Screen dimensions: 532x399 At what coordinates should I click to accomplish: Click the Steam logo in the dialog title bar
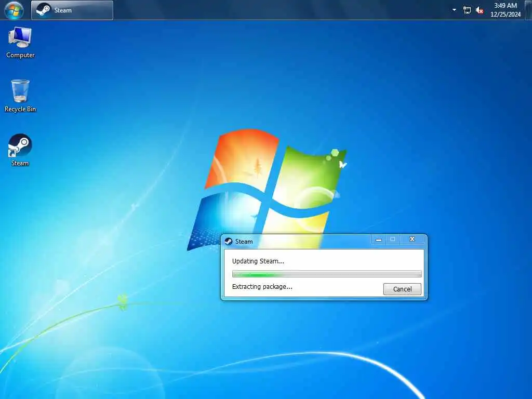point(229,241)
